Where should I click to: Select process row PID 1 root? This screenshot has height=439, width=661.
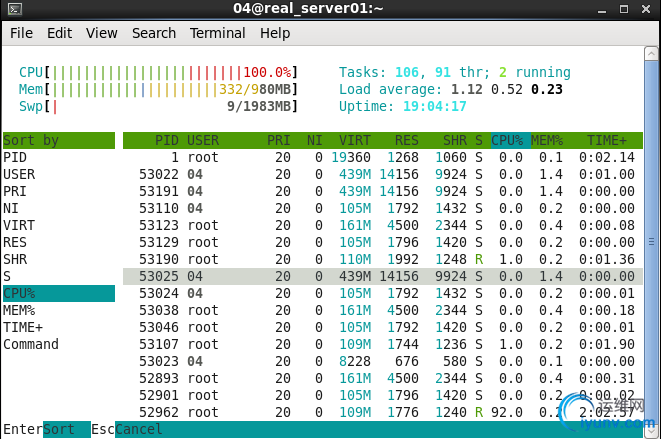point(383,157)
